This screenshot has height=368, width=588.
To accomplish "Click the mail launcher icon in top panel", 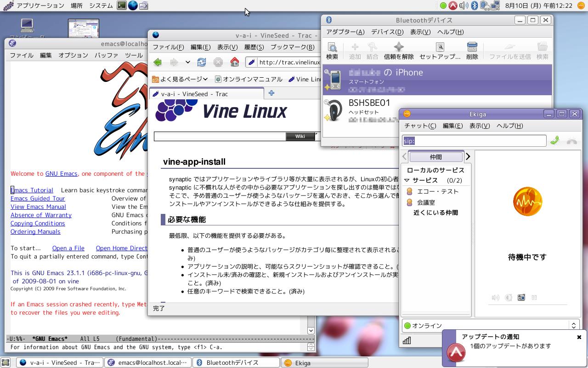I will (x=144, y=6).
